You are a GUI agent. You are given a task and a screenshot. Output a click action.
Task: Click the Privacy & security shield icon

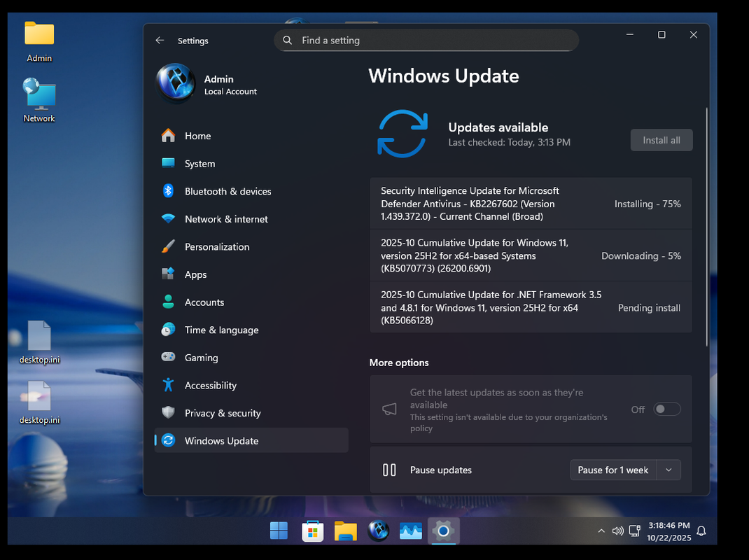(168, 413)
